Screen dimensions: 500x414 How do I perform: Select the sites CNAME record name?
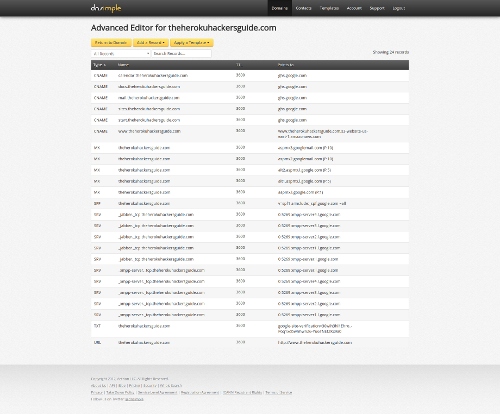point(149,109)
